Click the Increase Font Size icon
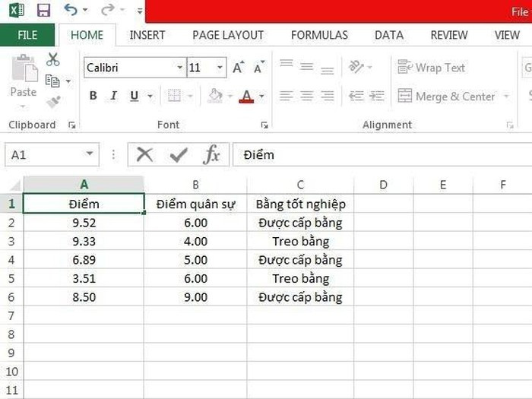The width and height of the screenshot is (532, 399). pos(238,68)
